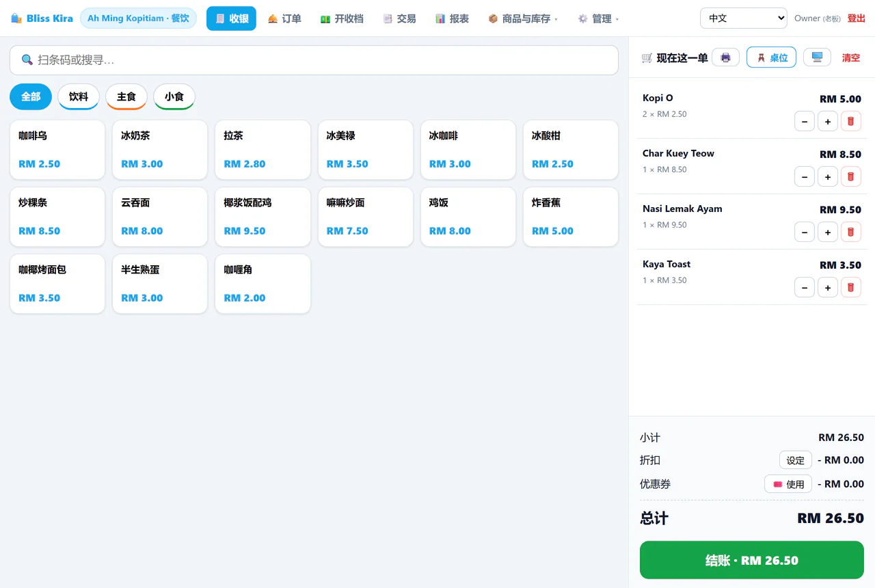The image size is (875, 588).
Task: Delete Kaya Toast line with trash icon
Action: pyautogui.click(x=850, y=288)
